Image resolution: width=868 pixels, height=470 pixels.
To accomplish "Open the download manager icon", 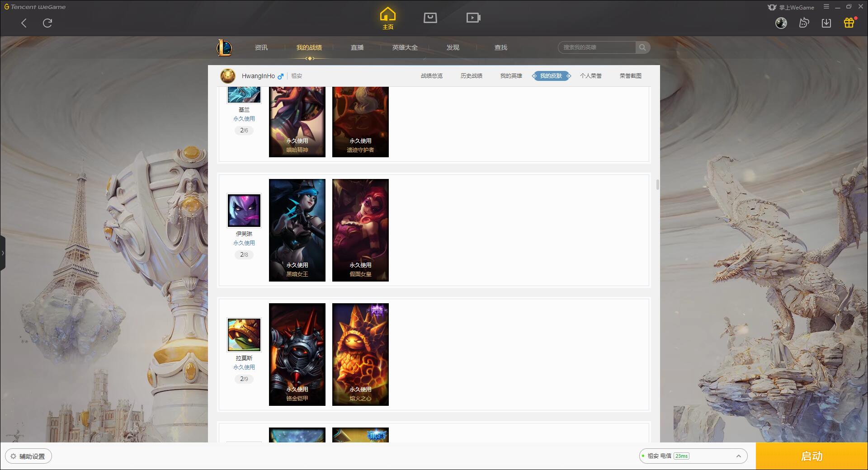I will click(x=826, y=23).
